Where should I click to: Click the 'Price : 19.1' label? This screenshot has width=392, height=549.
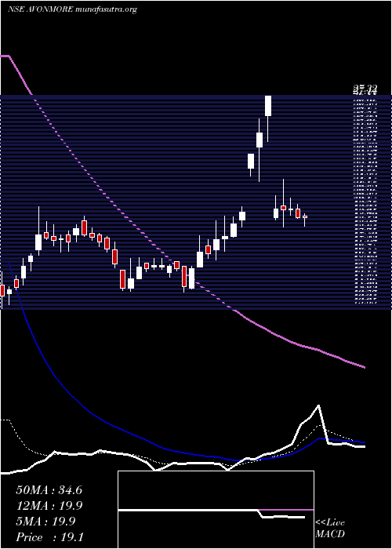[49, 537]
